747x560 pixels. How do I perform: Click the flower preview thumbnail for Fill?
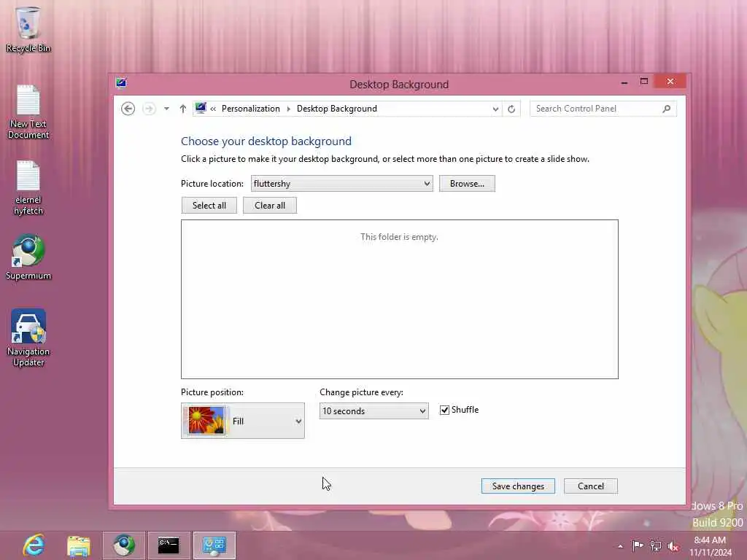tap(206, 421)
